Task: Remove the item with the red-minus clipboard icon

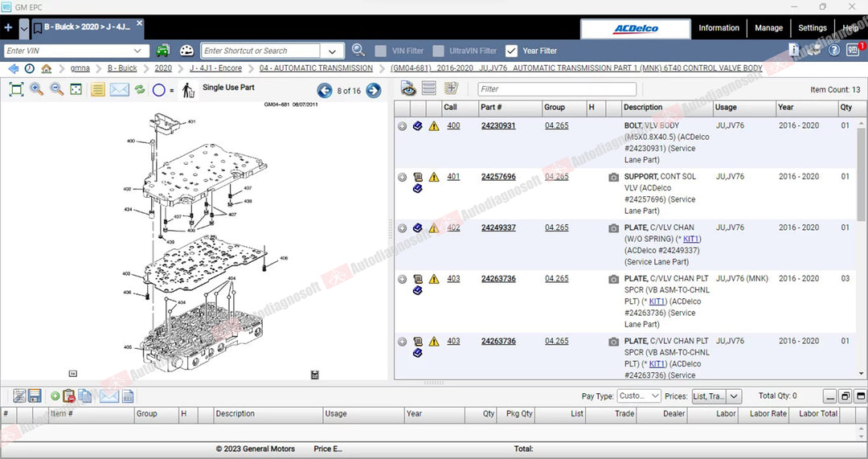Action: pyautogui.click(x=69, y=395)
